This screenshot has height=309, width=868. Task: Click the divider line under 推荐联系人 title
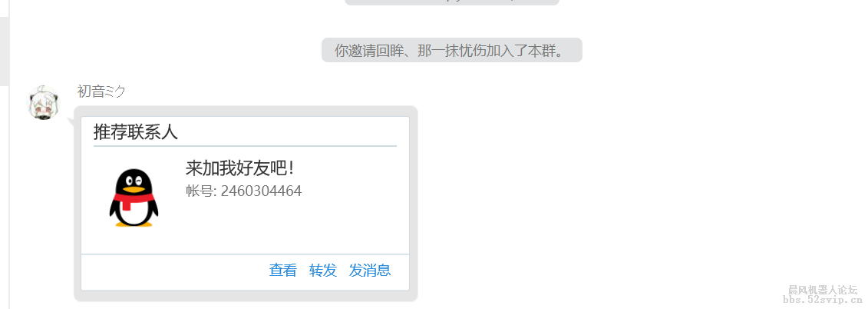tap(246, 146)
